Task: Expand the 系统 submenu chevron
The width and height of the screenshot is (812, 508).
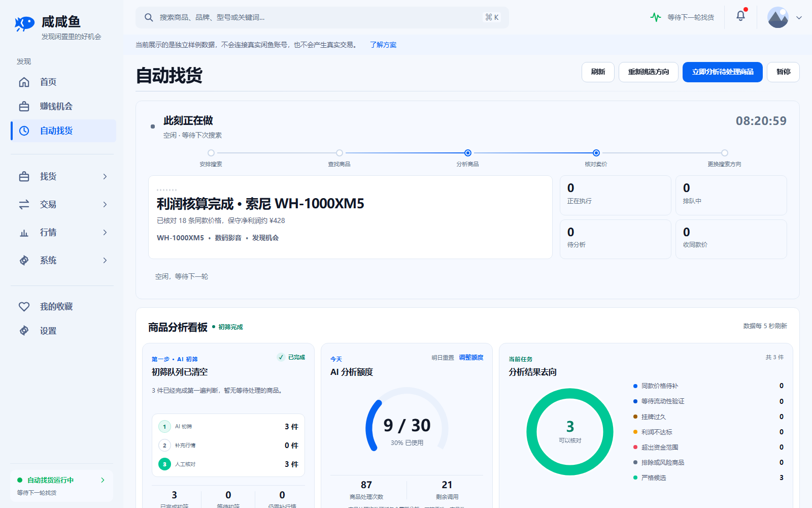Action: pos(105,260)
